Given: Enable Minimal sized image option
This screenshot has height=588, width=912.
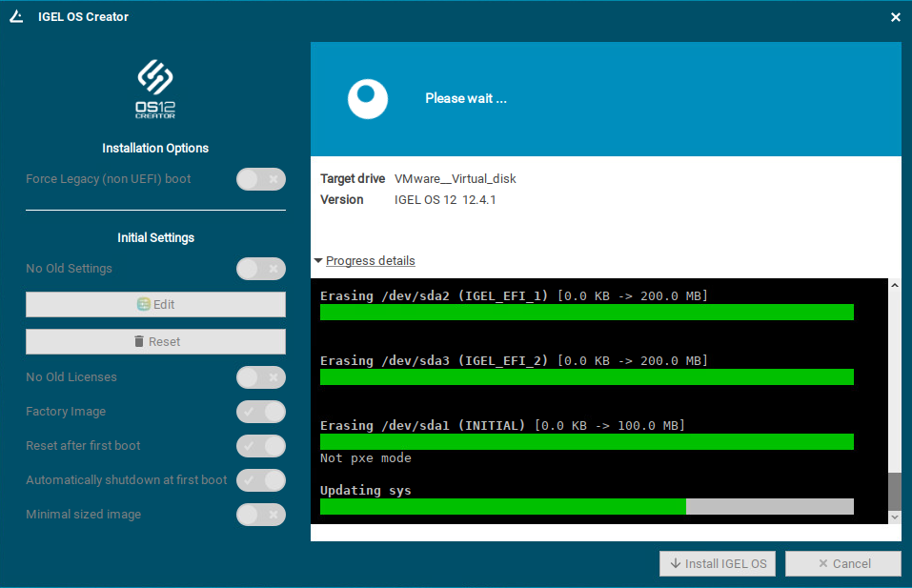Looking at the screenshot, I should point(260,515).
